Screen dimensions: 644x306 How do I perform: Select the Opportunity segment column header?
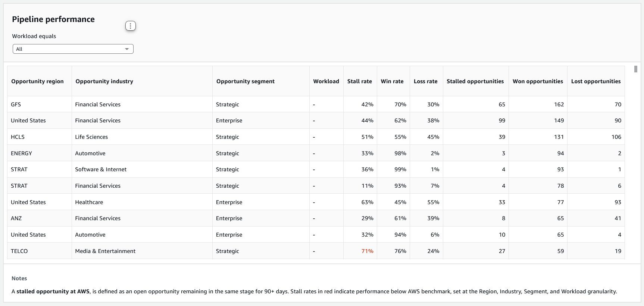(245, 81)
